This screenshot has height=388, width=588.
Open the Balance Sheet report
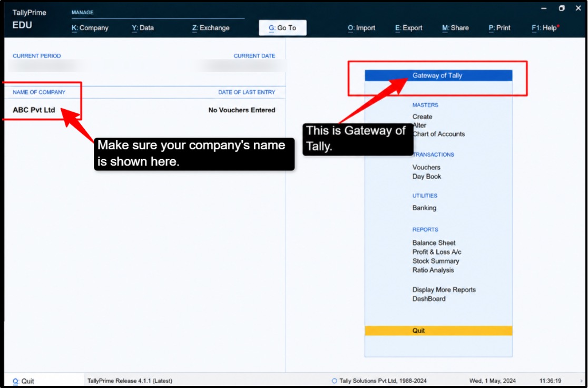coord(434,243)
